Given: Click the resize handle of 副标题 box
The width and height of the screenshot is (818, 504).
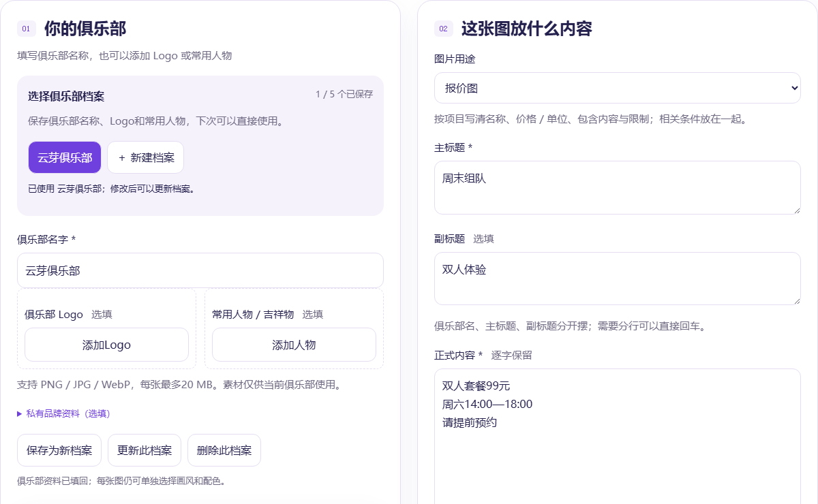Looking at the screenshot, I should click(x=796, y=300).
